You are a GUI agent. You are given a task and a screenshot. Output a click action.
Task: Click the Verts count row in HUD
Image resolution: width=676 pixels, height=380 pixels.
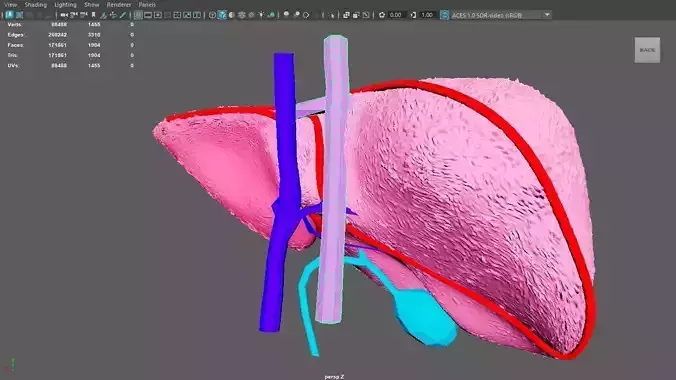pos(70,25)
